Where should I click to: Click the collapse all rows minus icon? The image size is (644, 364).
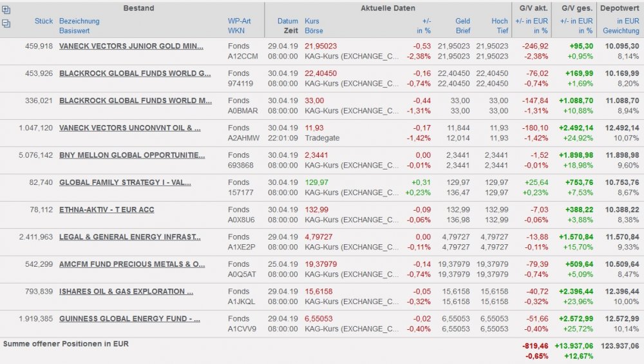coord(6,24)
